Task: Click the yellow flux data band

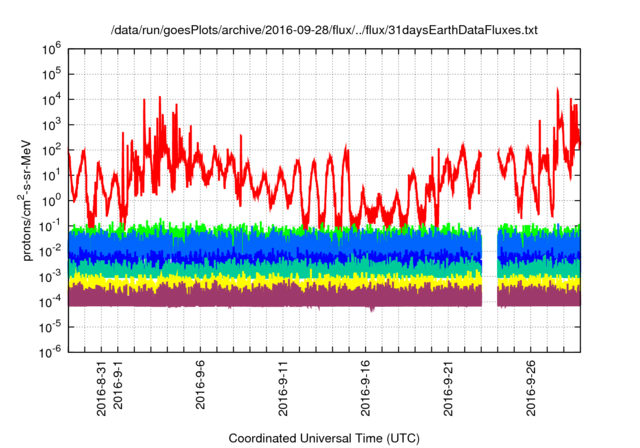Action: pyautogui.click(x=300, y=283)
